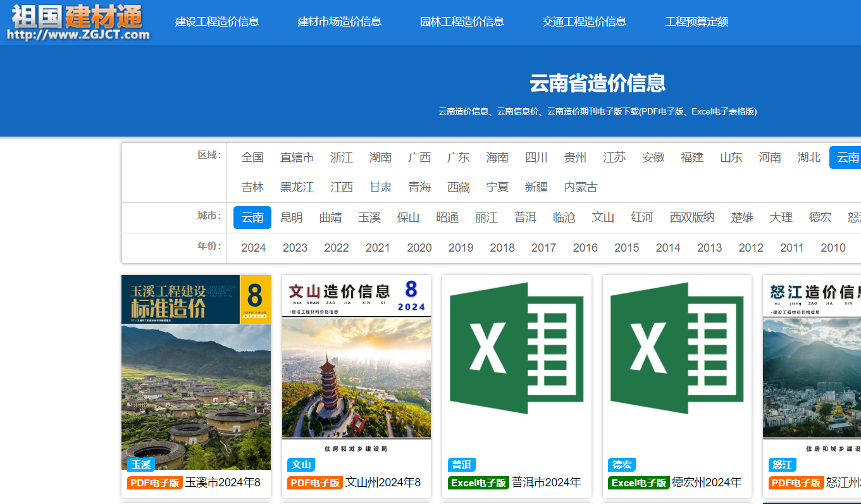This screenshot has height=504, width=861.
Task: Filter by year 2019
Action: 461,248
